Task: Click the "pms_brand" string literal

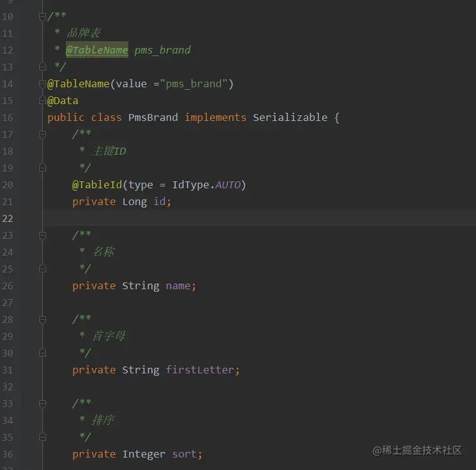Action: click(x=193, y=84)
